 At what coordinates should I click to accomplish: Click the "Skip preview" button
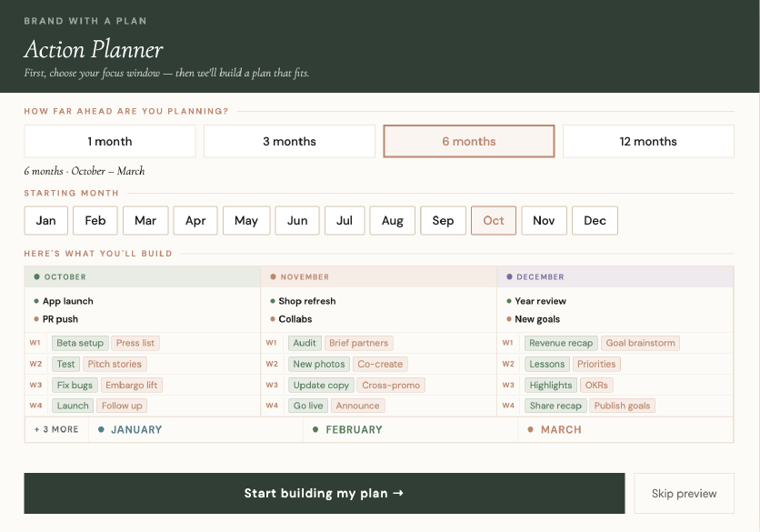tap(683, 493)
